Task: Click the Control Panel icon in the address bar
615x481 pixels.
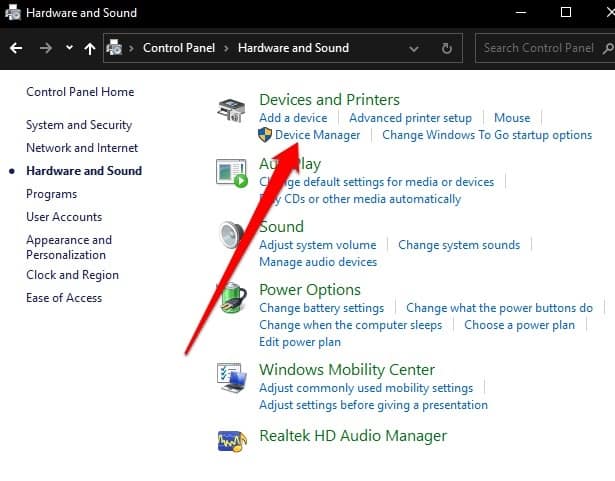Action: 114,48
